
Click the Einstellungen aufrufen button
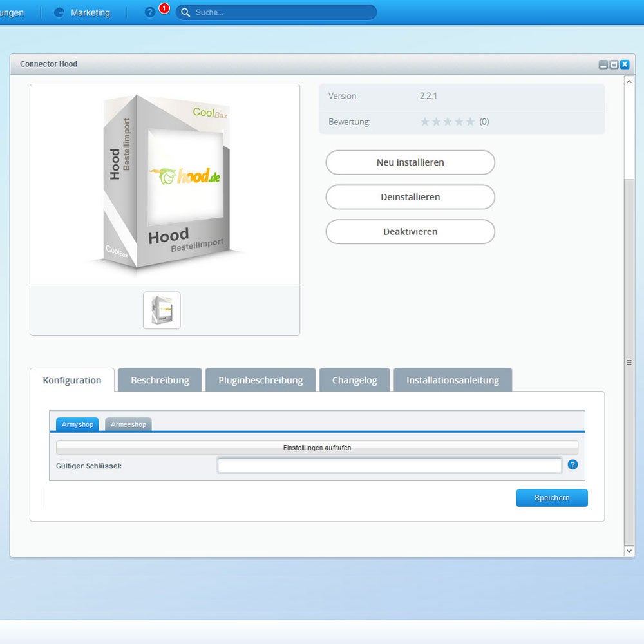tap(317, 448)
